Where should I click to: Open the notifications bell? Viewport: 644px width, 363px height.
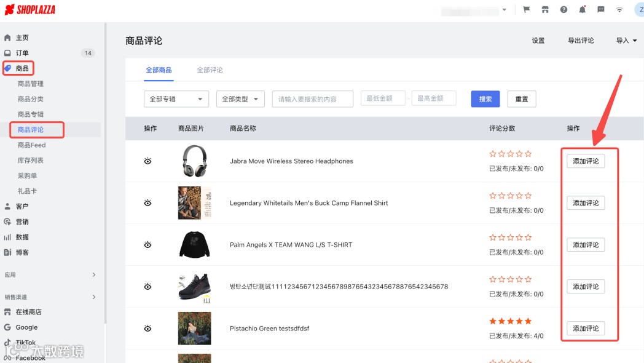pos(583,9)
